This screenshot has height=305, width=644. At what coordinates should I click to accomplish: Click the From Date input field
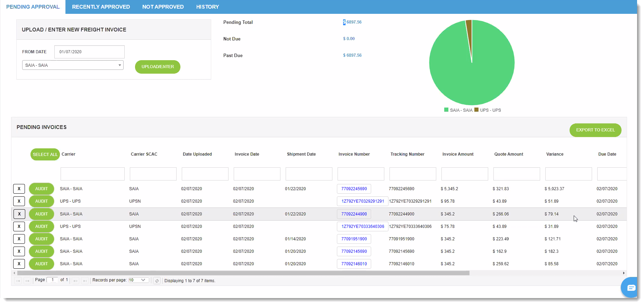pos(89,52)
